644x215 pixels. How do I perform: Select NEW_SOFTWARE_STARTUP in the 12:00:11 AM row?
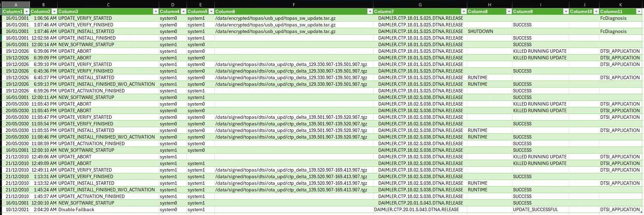108,97
